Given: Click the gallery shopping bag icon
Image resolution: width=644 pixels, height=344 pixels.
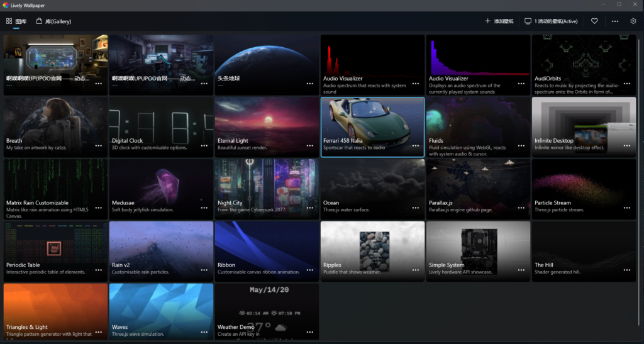Looking at the screenshot, I should (39, 21).
